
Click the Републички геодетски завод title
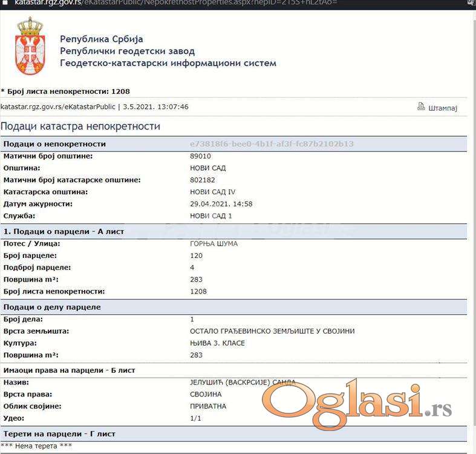127,51
